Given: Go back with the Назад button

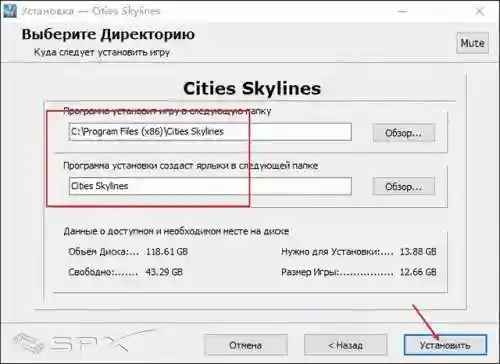Looking at the screenshot, I should pyautogui.click(x=345, y=345).
